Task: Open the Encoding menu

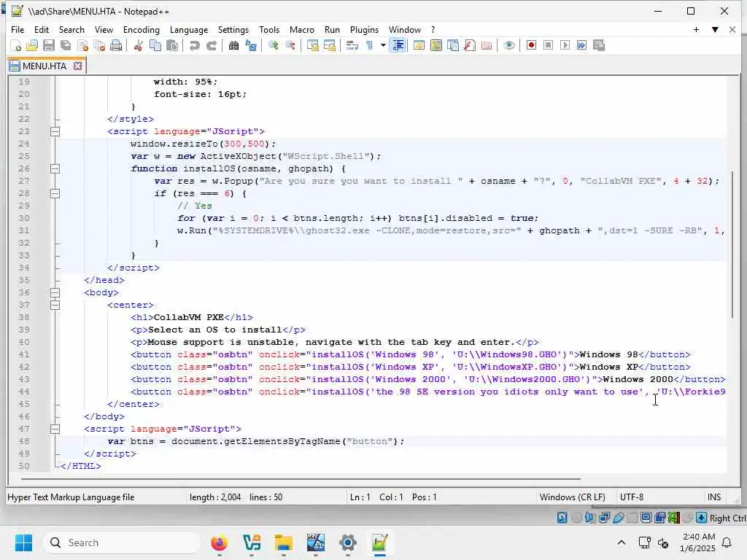Action: click(x=142, y=29)
